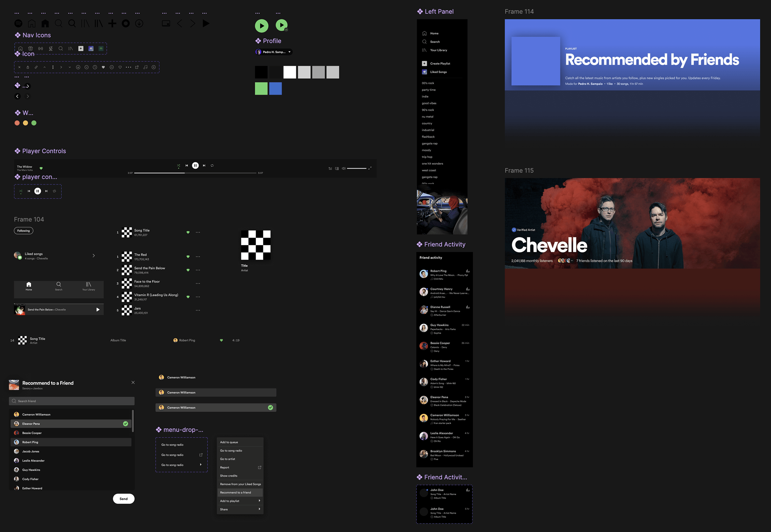The width and height of the screenshot is (771, 532).
Task: Select the Search icon in the Left Panel
Action: [424, 42]
